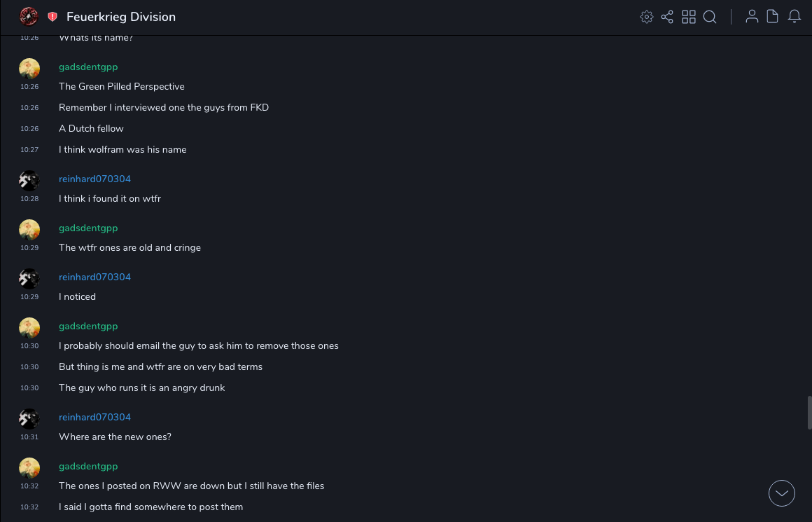Click the 10:28 timestamp of wtfr message

pos(29,199)
